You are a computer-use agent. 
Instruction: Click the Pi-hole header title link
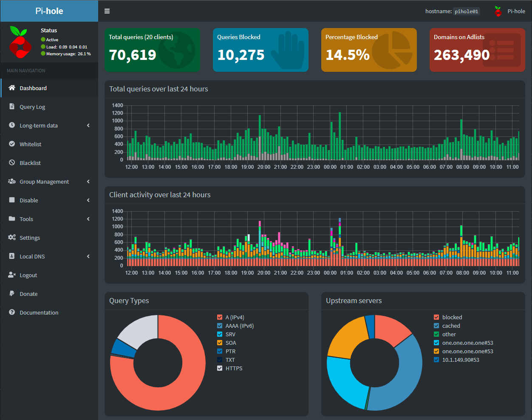click(x=49, y=11)
